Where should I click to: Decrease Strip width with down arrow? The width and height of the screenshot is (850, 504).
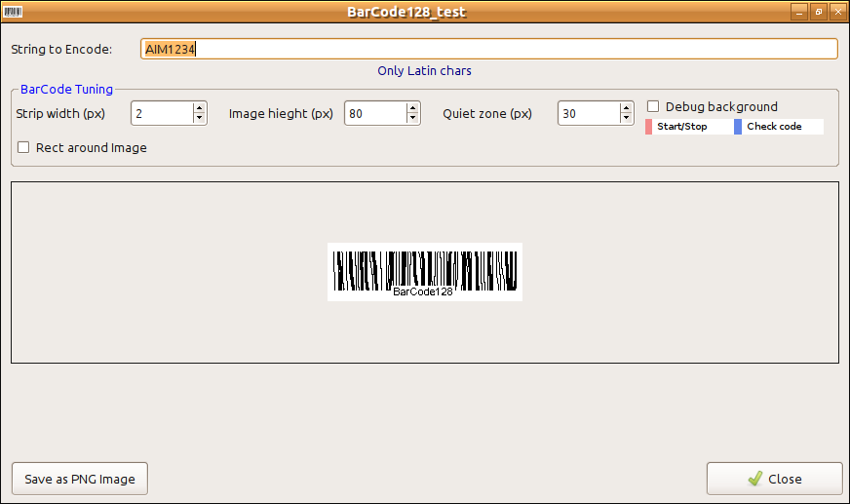199,119
